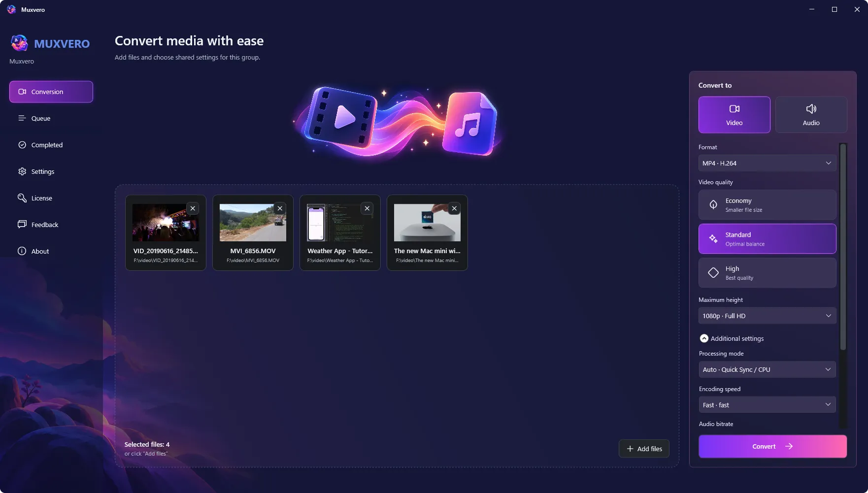The image size is (868, 493).
Task: Open the Queue page
Action: pyautogui.click(x=51, y=118)
